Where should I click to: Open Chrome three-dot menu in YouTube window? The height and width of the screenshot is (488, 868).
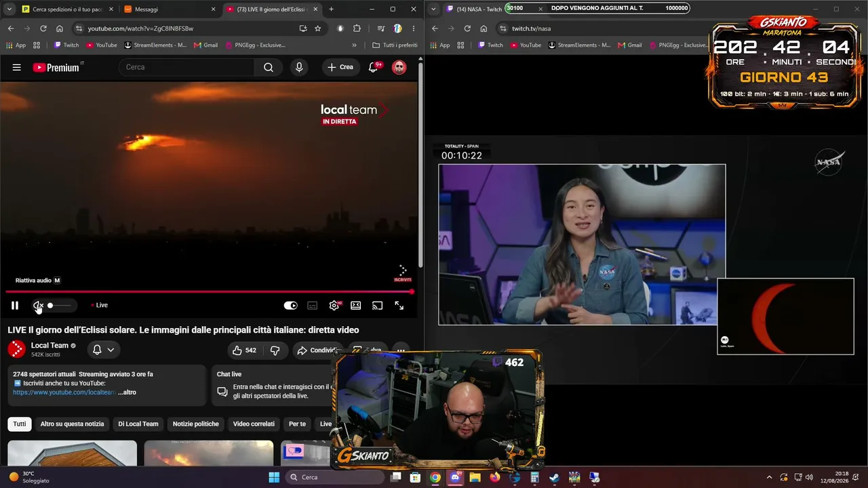click(x=414, y=28)
